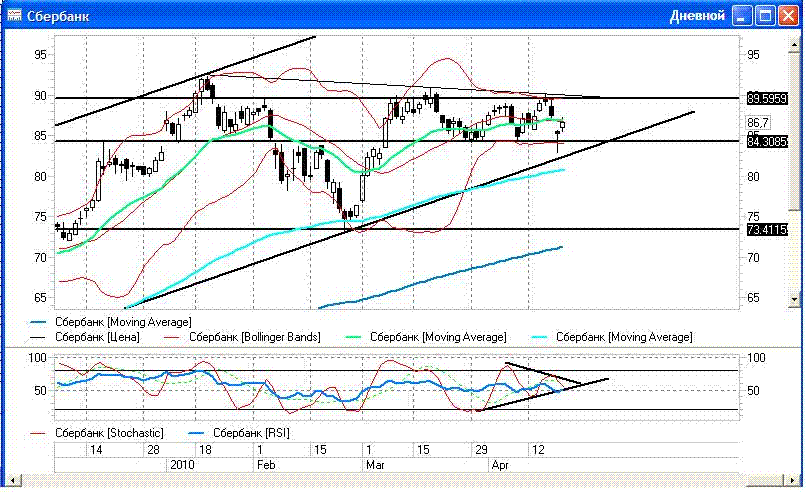Close the Сбербанк chart window
This screenshot has width=806, height=493.
[788, 16]
